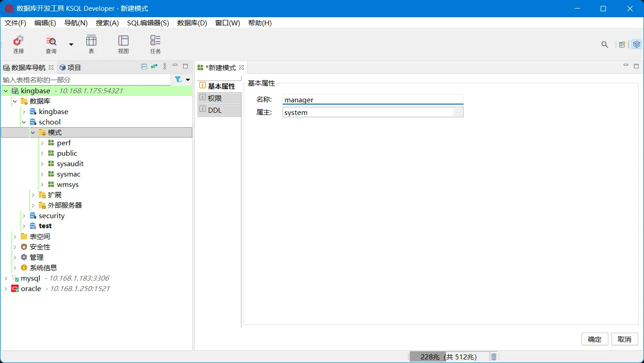This screenshot has height=363, width=644.
Task: Click the 任务 (Task) toolbar icon
Action: click(x=155, y=44)
